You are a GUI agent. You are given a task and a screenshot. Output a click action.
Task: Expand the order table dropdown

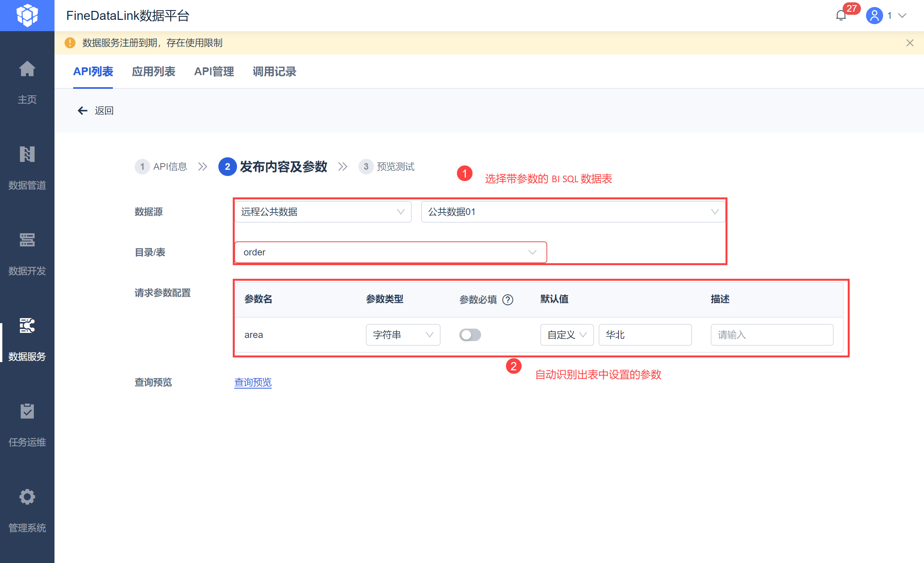click(391, 252)
